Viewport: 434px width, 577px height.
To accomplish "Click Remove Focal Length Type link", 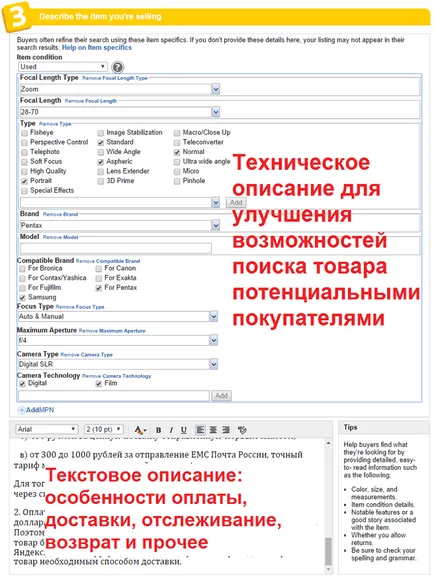I will pos(114,78).
